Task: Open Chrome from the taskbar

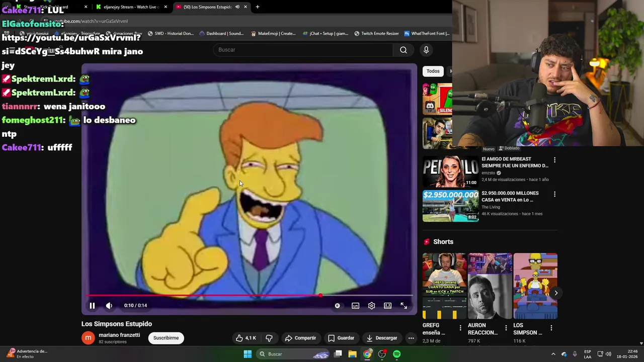Action: (367, 354)
